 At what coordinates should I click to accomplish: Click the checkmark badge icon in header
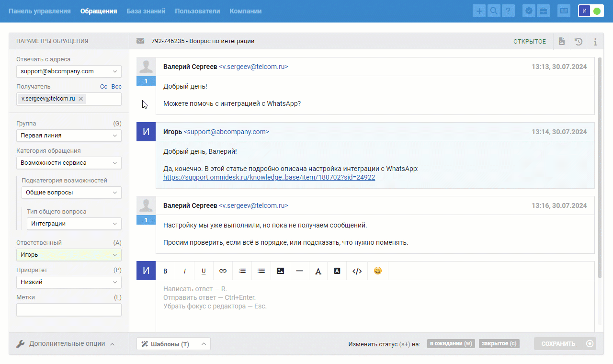click(x=529, y=11)
